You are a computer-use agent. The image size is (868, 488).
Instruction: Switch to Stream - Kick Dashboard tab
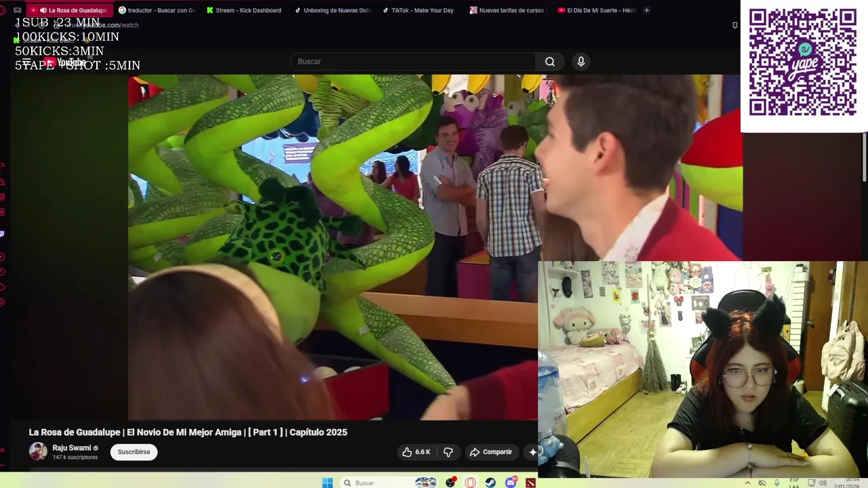click(244, 10)
